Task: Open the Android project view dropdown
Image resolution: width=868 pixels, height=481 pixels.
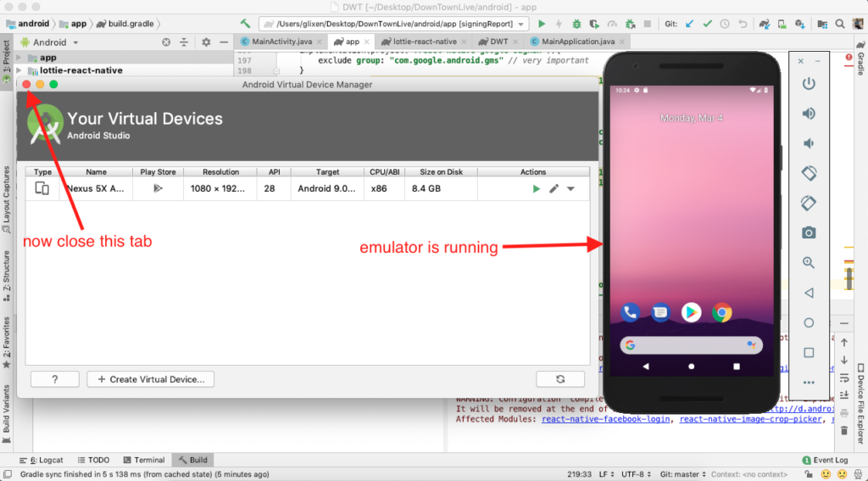Action: pos(49,42)
